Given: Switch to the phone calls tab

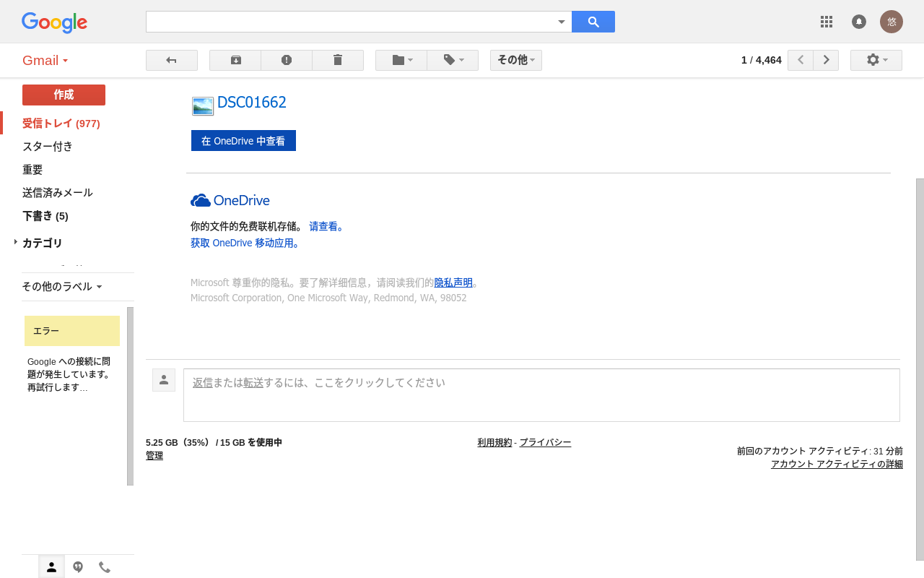Looking at the screenshot, I should [105, 567].
